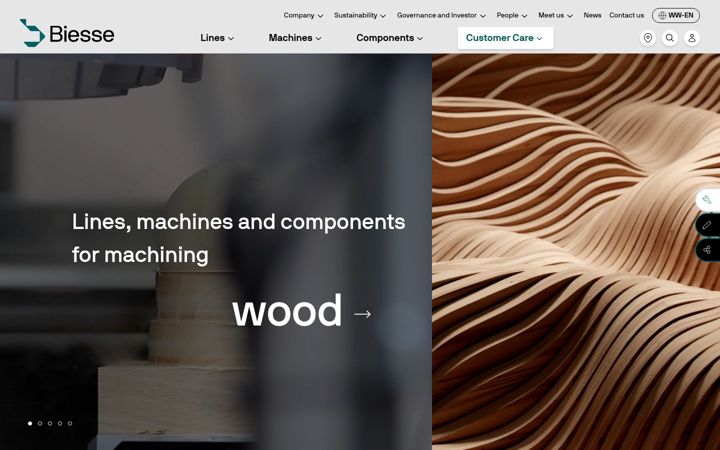Click the Biesse logo
Screen dimensions: 720x450
pyautogui.click(x=67, y=33)
